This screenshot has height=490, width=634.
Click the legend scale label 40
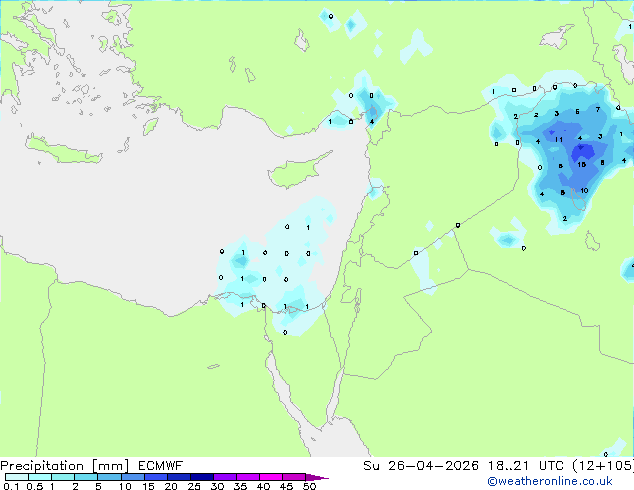point(263,486)
